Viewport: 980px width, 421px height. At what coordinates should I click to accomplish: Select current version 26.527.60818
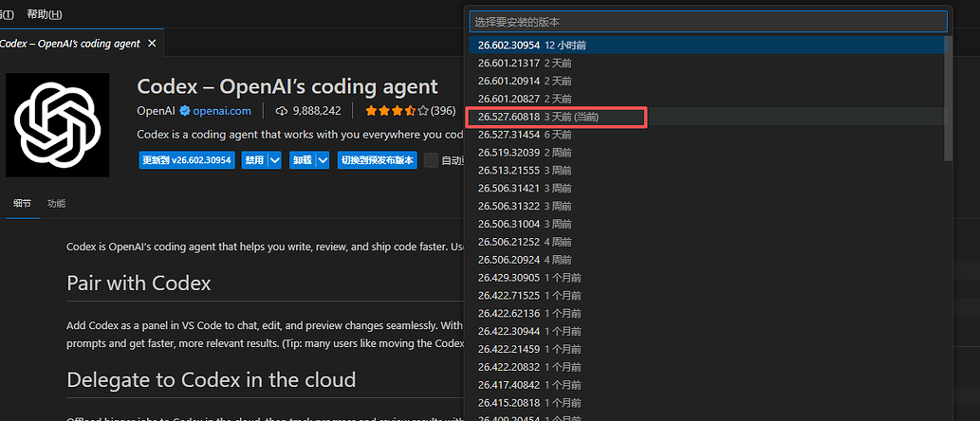708,117
